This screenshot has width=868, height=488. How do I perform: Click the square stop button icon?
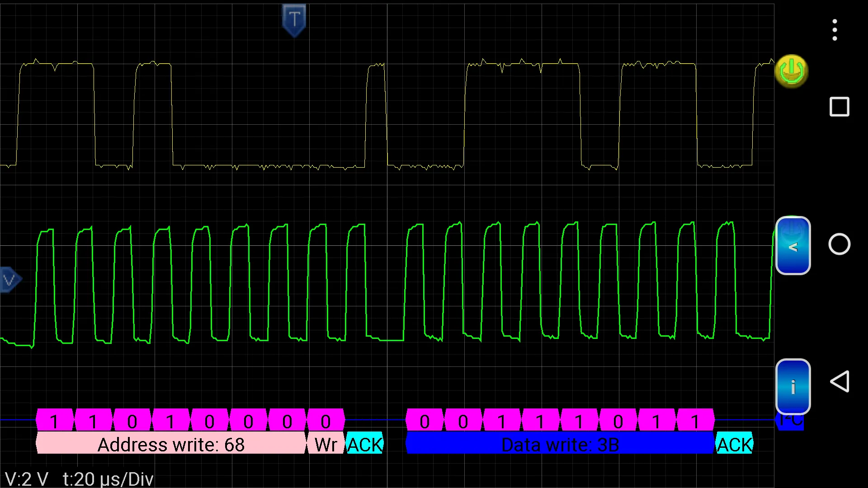[x=840, y=107]
